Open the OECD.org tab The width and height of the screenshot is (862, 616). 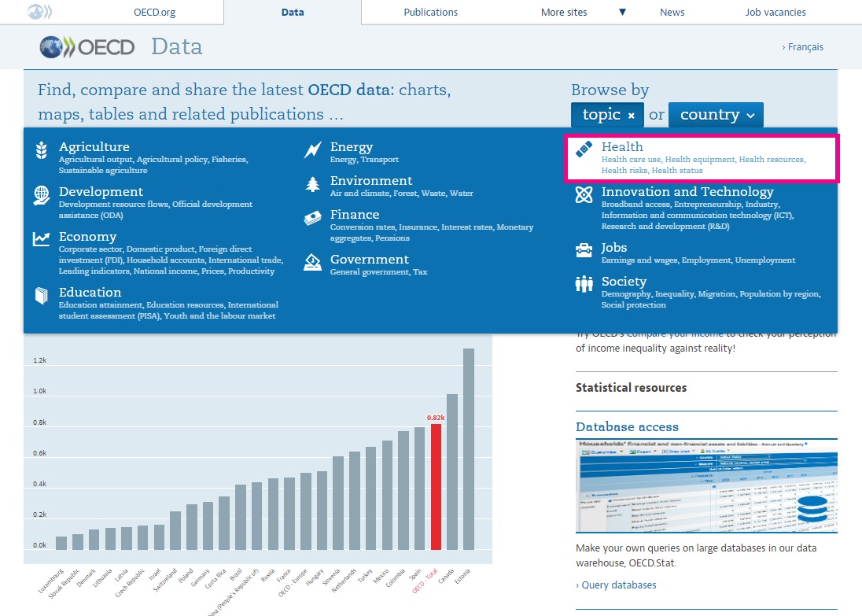154,12
